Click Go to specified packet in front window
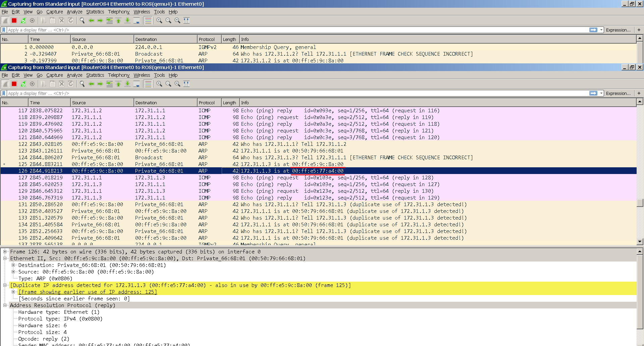Screen dimensions: 644x346 pos(109,84)
